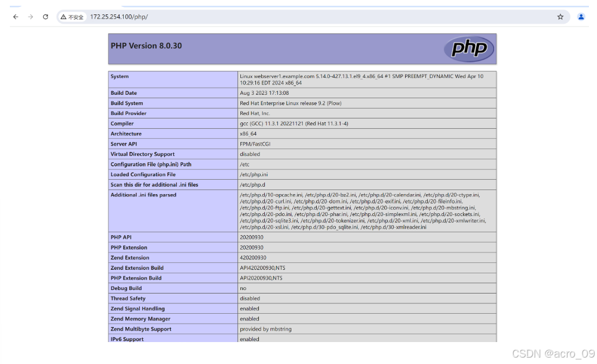This screenshot has width=597, height=364.
Task: Select API420200930,NTS value
Action: [x=262, y=268]
